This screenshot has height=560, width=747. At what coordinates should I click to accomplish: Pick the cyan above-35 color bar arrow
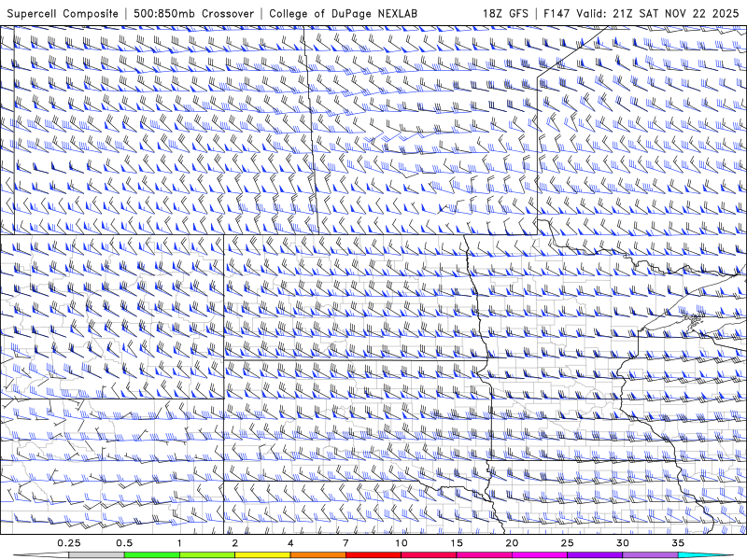click(705, 555)
